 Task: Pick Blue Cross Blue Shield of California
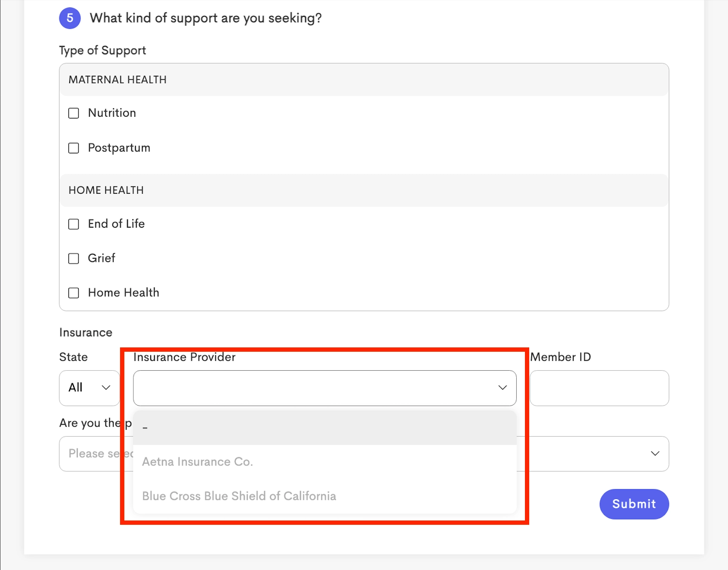[x=325, y=496]
